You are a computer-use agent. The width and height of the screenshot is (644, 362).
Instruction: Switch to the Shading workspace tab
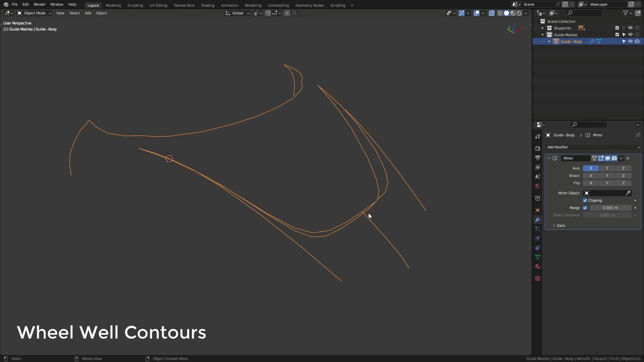tap(208, 5)
